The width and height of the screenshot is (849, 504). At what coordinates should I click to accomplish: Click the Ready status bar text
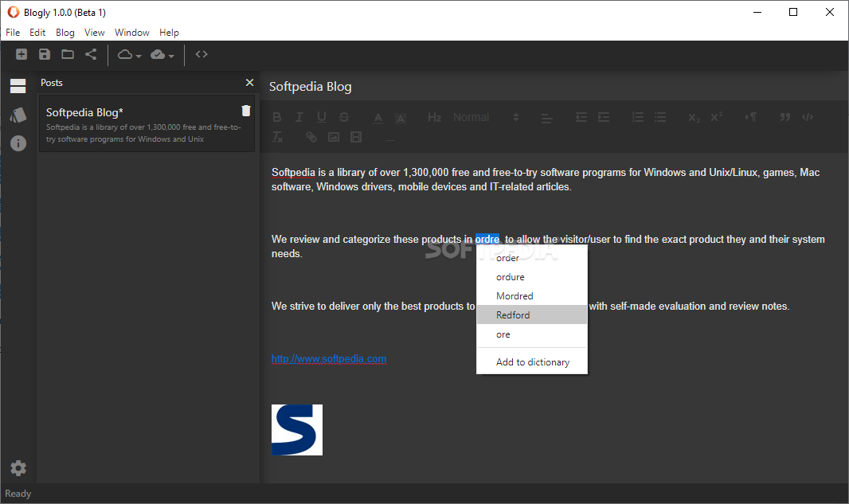pyautogui.click(x=18, y=494)
